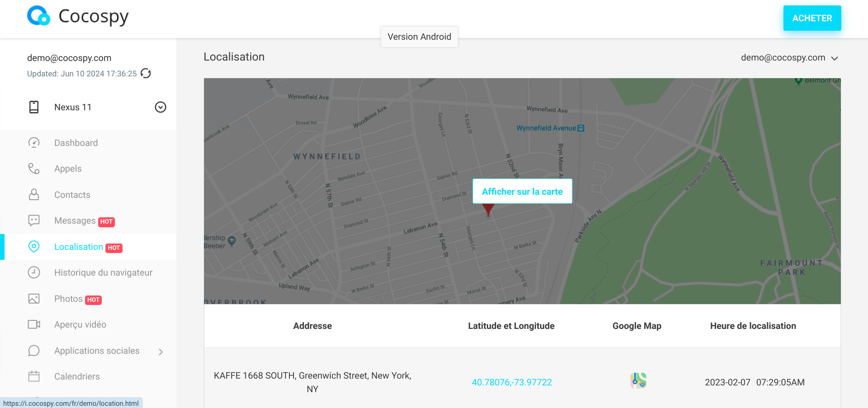Click the Localisation pin icon
This screenshot has width=868, height=408.
point(34,246)
